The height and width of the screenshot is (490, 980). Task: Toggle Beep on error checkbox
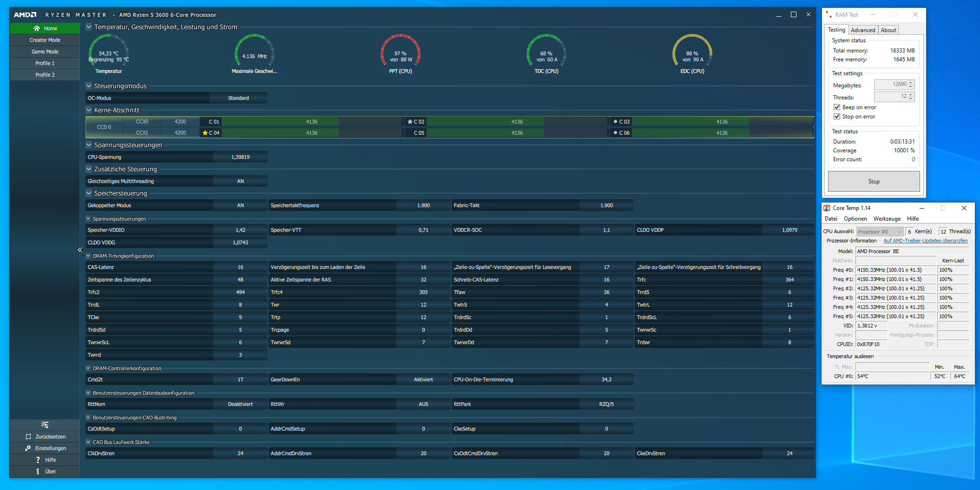tap(837, 107)
